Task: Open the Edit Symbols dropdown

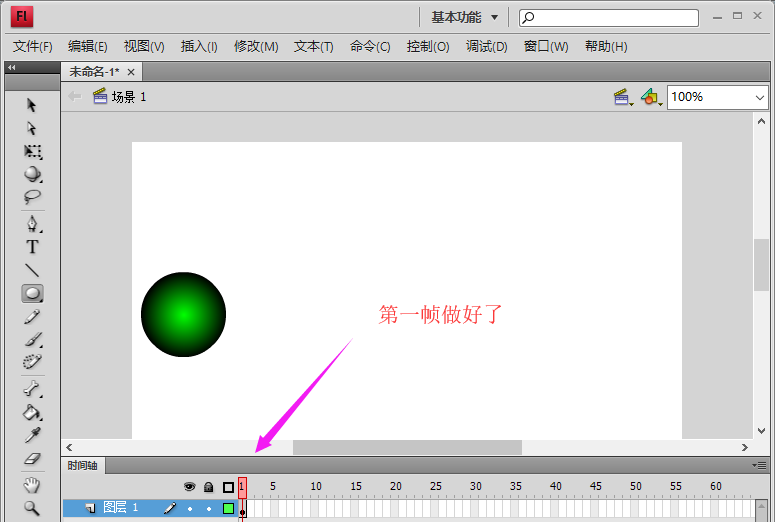Action: point(651,97)
